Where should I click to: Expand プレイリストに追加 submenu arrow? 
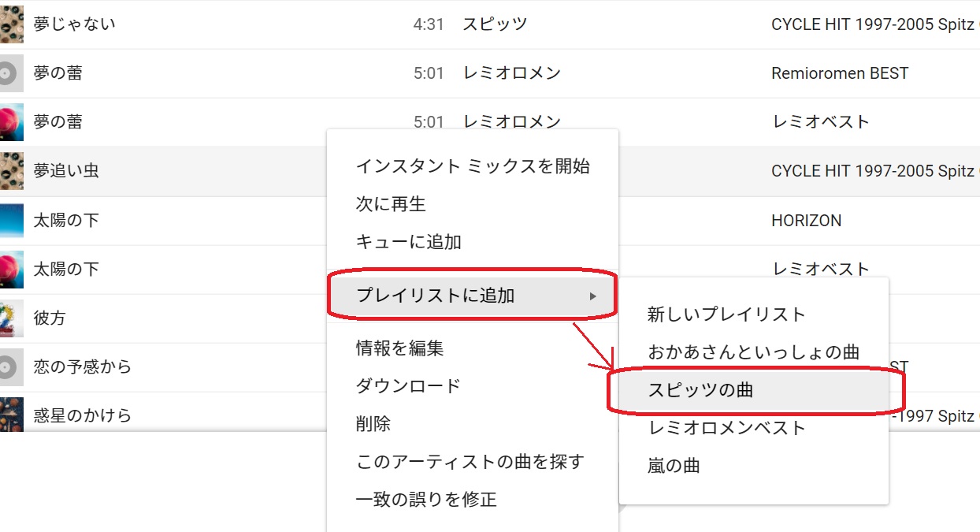(592, 296)
